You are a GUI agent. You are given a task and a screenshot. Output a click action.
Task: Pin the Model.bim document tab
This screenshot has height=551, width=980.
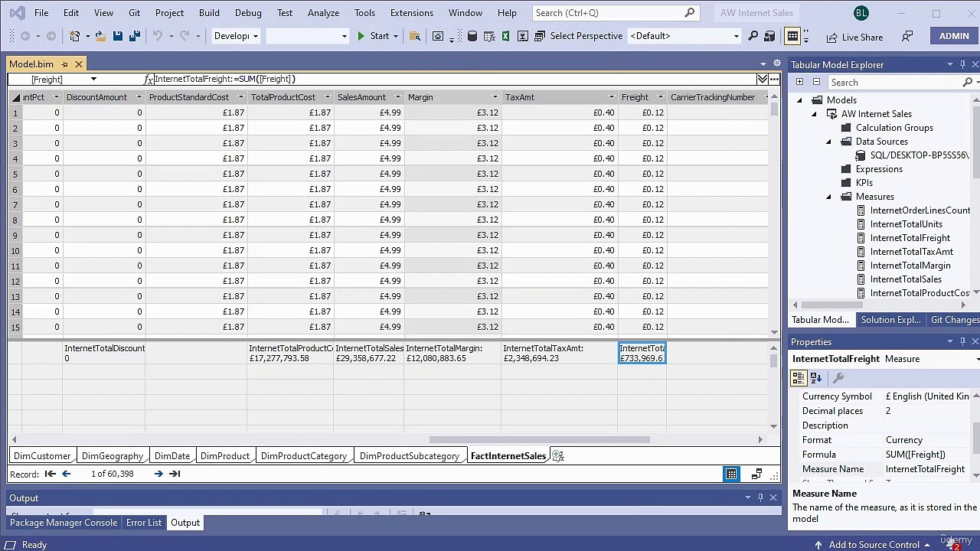tap(64, 64)
